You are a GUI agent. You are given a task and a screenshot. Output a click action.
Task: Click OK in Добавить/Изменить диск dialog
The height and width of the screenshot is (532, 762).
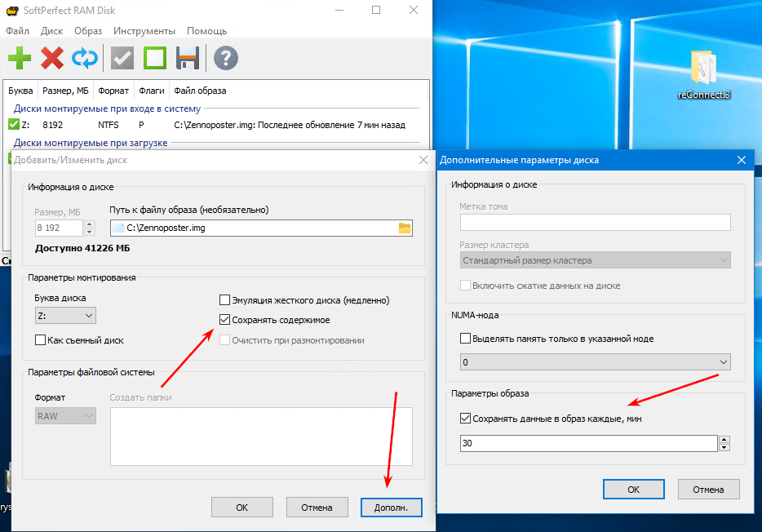tap(242, 508)
